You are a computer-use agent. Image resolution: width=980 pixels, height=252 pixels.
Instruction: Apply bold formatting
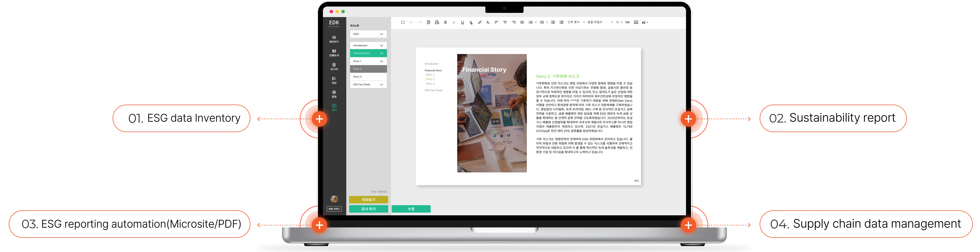[x=445, y=22]
